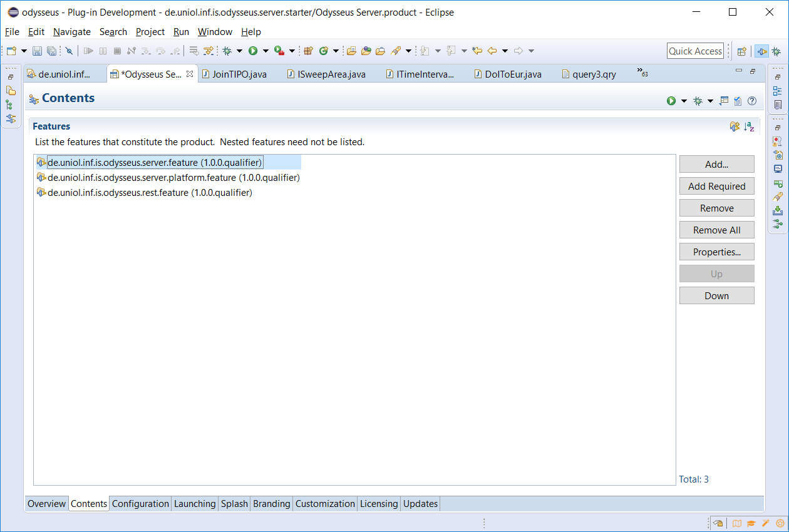Switch to the Debug perspective icon
Image resolution: width=789 pixels, height=532 pixels.
pos(776,51)
